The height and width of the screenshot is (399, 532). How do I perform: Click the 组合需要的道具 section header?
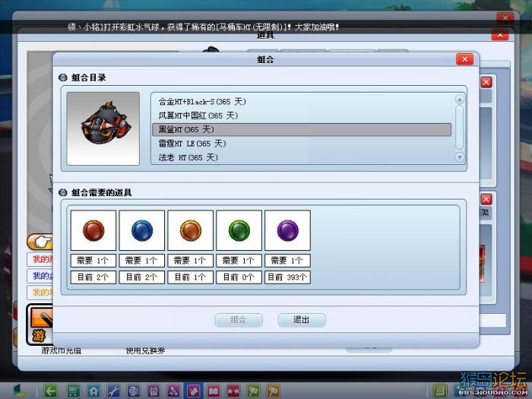click(x=95, y=193)
